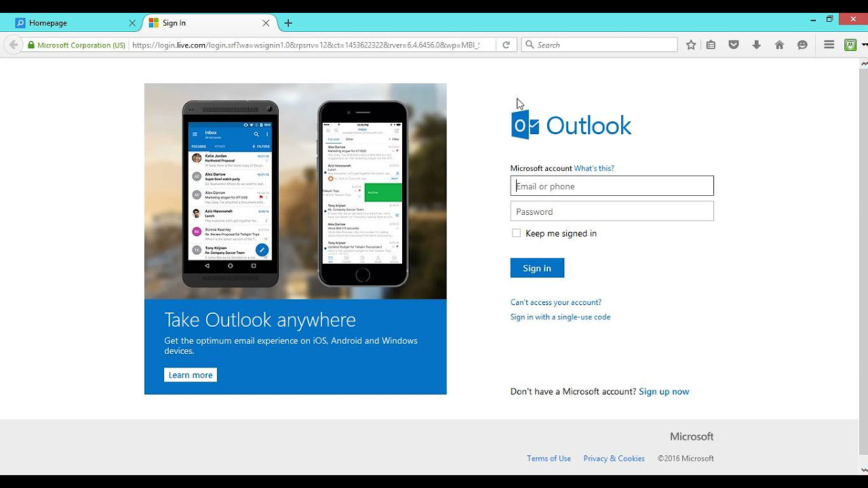Open Can't access your account? link

(556, 302)
